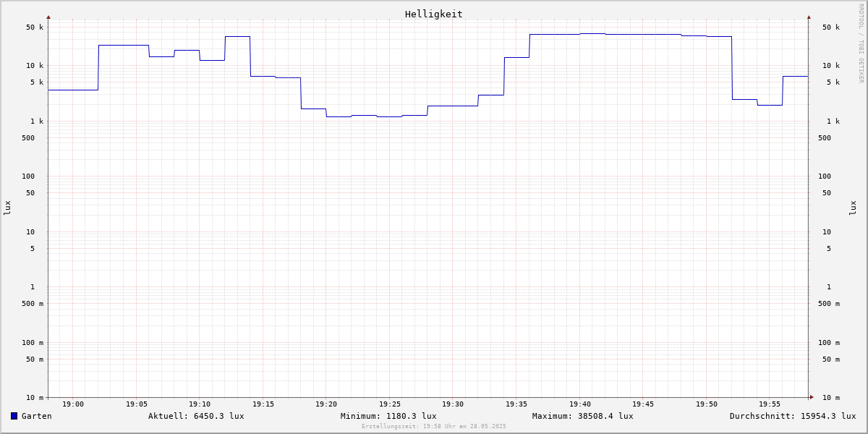Click the 19:45 time axis label
This screenshot has height=434, width=868.
click(x=643, y=404)
